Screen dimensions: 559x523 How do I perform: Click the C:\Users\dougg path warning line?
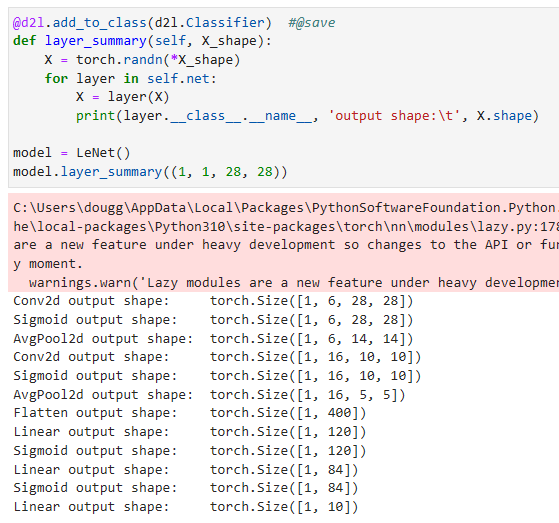[x=286, y=207]
